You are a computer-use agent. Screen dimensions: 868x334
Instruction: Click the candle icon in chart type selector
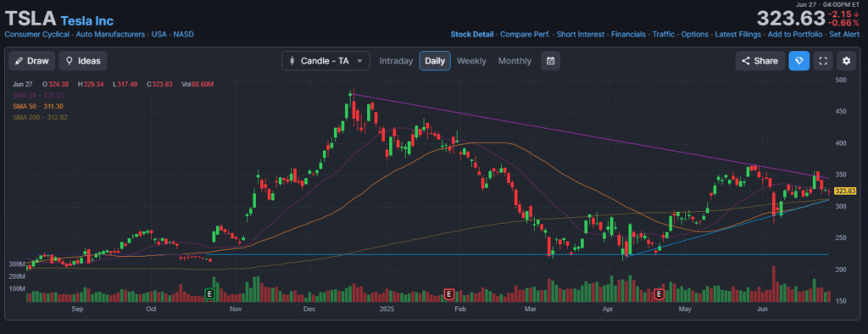(x=292, y=61)
